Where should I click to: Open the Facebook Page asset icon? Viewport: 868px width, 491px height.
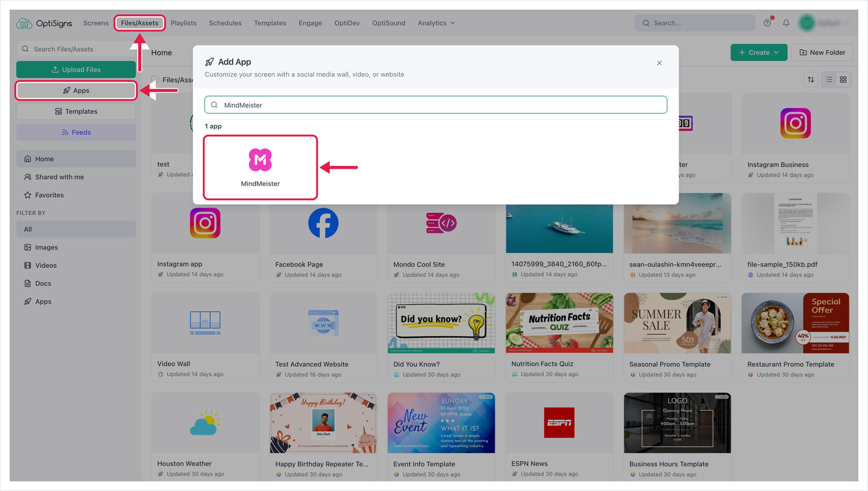[x=323, y=223]
